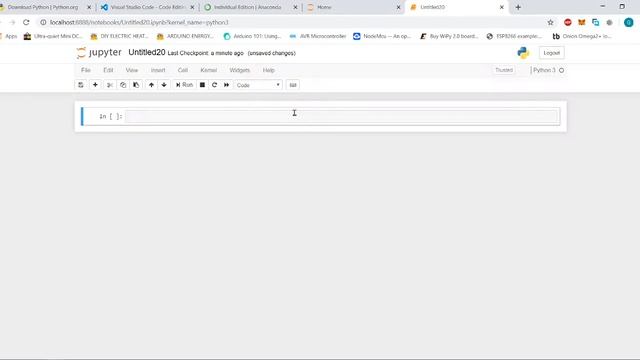Open a new browser tab
This screenshot has height=360, width=640.
point(518,7)
